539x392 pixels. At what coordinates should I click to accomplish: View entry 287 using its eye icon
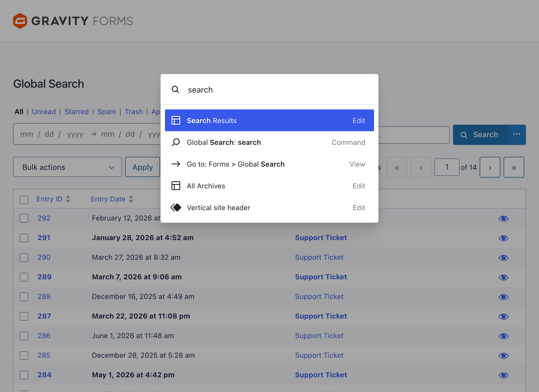point(504,316)
